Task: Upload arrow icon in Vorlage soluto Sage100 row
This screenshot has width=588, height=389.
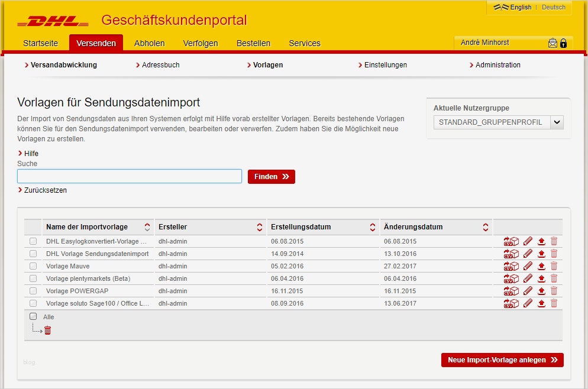Action: tap(541, 303)
